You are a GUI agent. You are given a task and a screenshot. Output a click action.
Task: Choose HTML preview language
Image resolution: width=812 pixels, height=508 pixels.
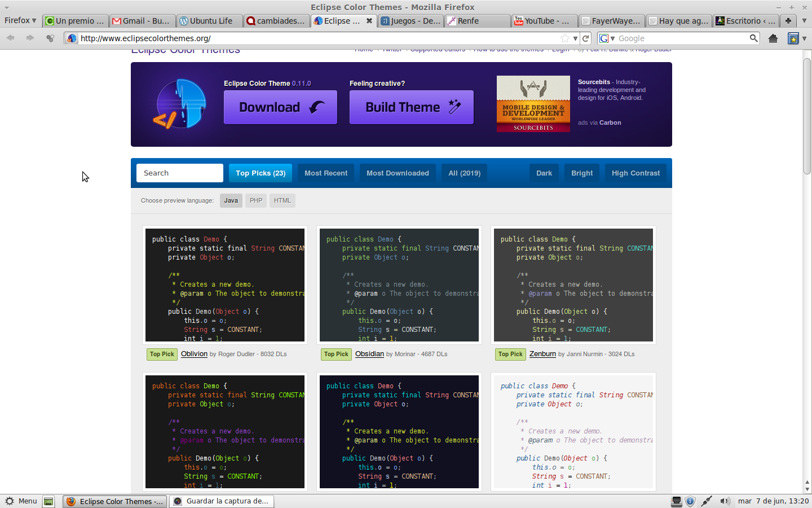pyautogui.click(x=283, y=200)
